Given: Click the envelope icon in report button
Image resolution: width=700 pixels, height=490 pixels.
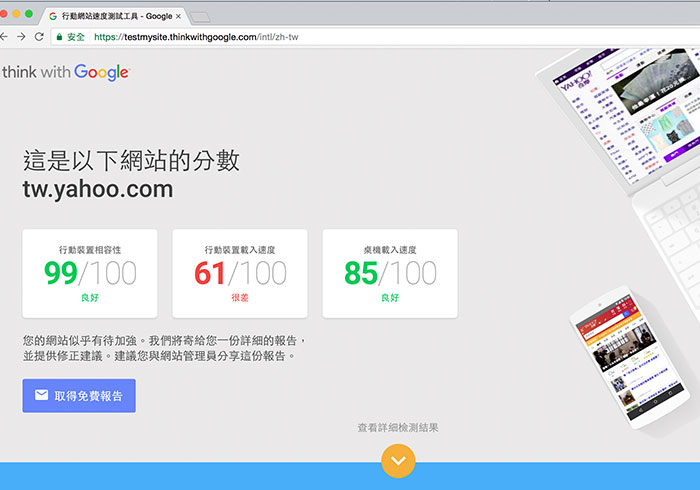Looking at the screenshot, I should [42, 395].
